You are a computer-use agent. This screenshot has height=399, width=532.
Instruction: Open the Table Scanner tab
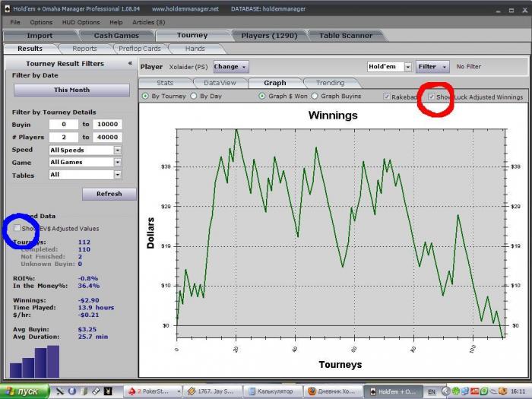[346, 36]
